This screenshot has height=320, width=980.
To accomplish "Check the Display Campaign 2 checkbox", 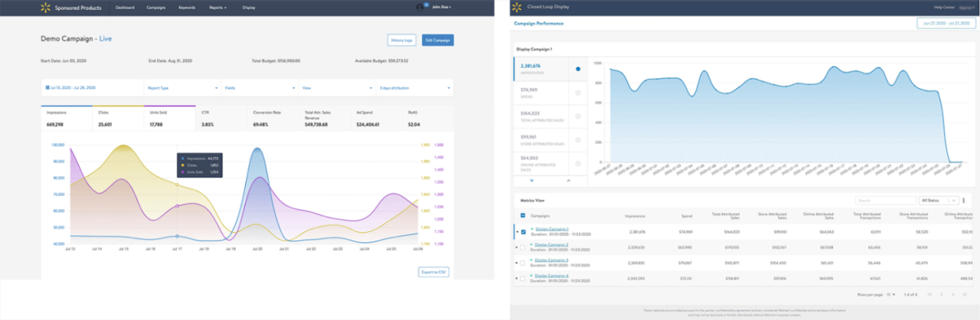I will click(523, 247).
